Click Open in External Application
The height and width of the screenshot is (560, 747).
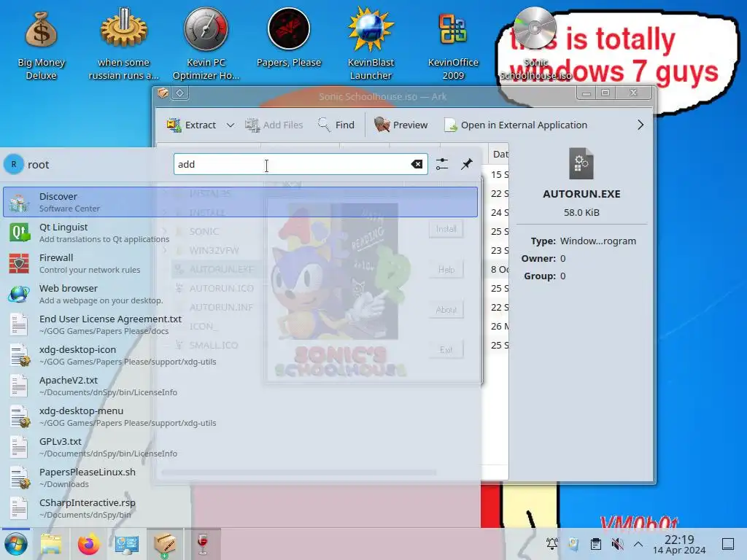(516, 125)
